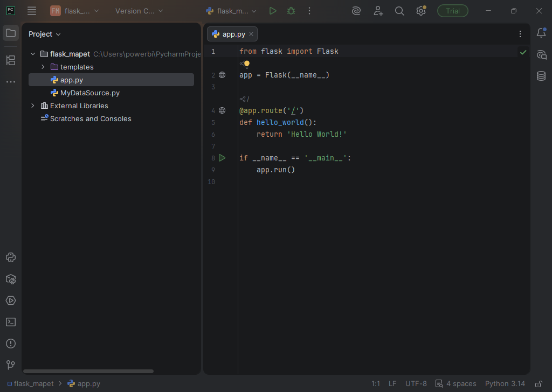Open flask project selector dropdown
552x392 pixels.
click(74, 11)
